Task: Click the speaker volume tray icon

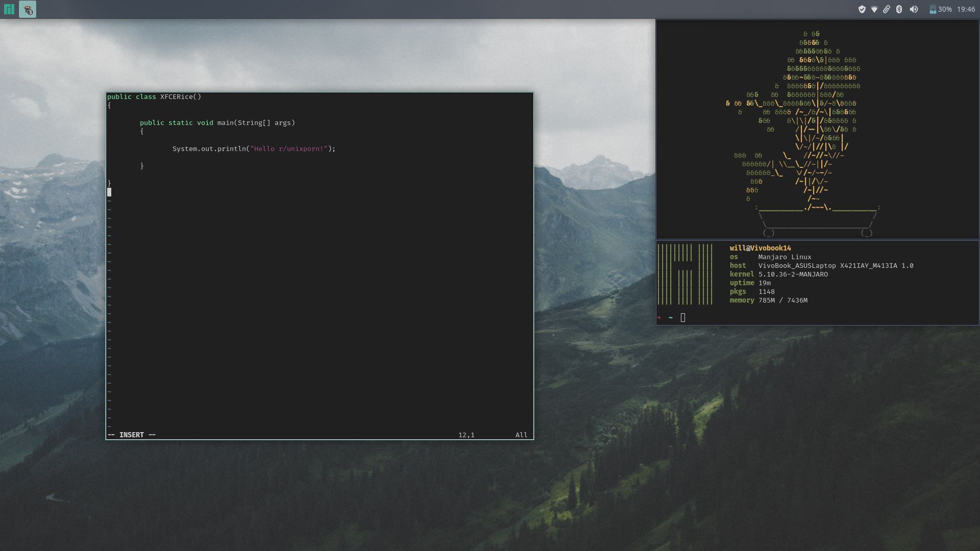Action: coord(914,8)
